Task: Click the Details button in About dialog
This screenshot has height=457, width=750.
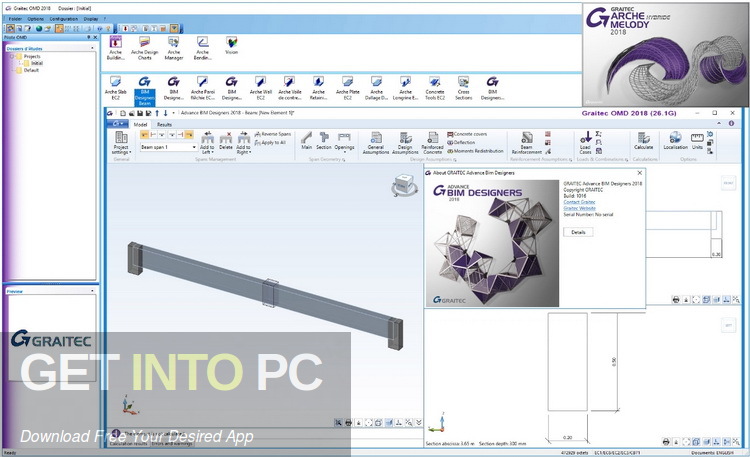Action: (578, 232)
